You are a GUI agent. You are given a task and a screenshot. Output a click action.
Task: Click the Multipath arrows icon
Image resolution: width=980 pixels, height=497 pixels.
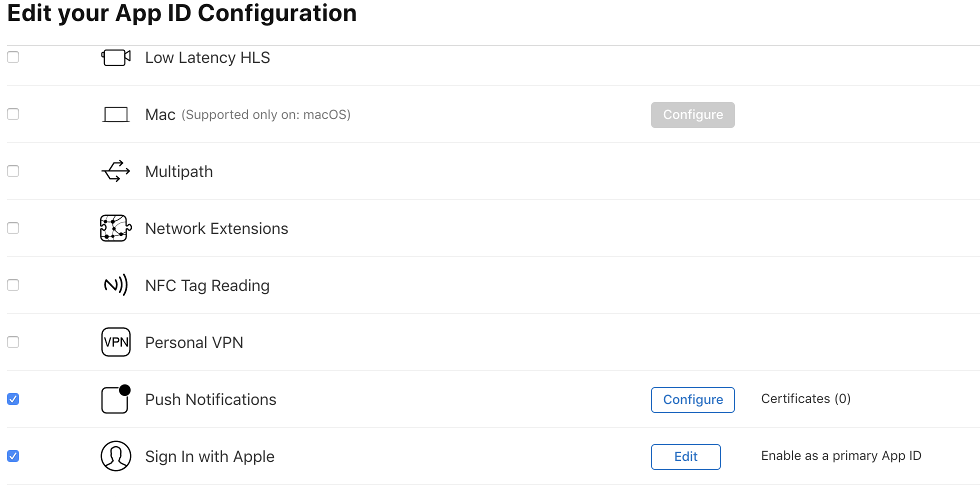click(x=116, y=171)
